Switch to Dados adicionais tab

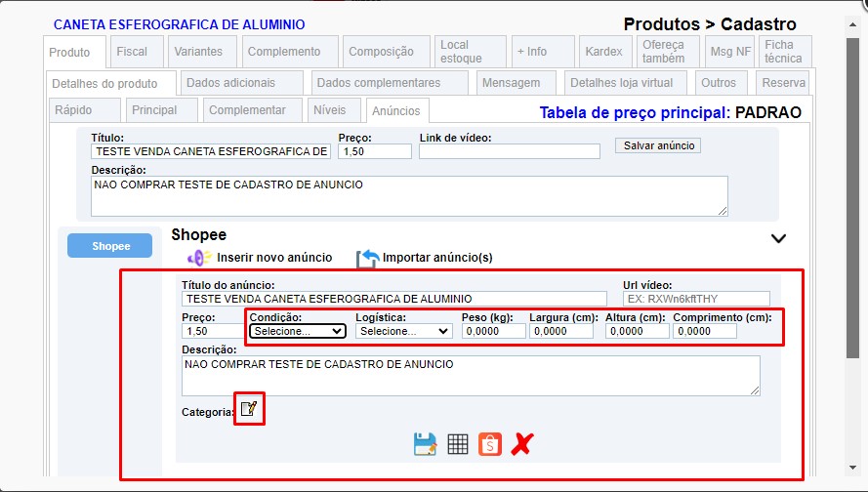(x=242, y=83)
